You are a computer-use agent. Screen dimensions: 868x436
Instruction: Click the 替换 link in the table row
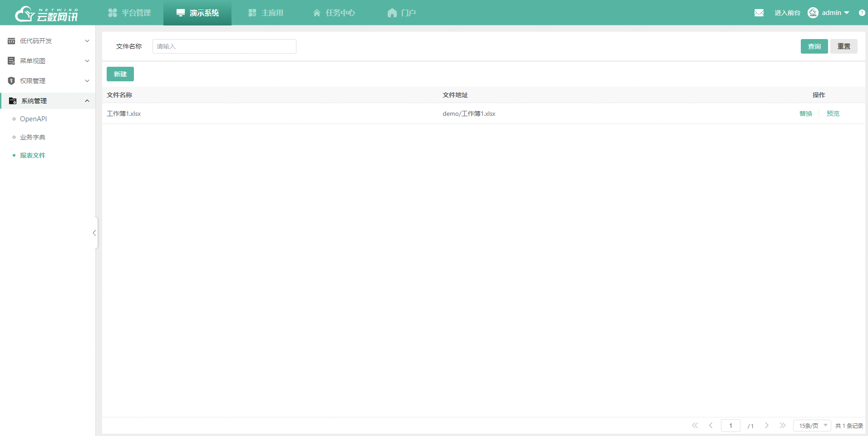point(806,113)
